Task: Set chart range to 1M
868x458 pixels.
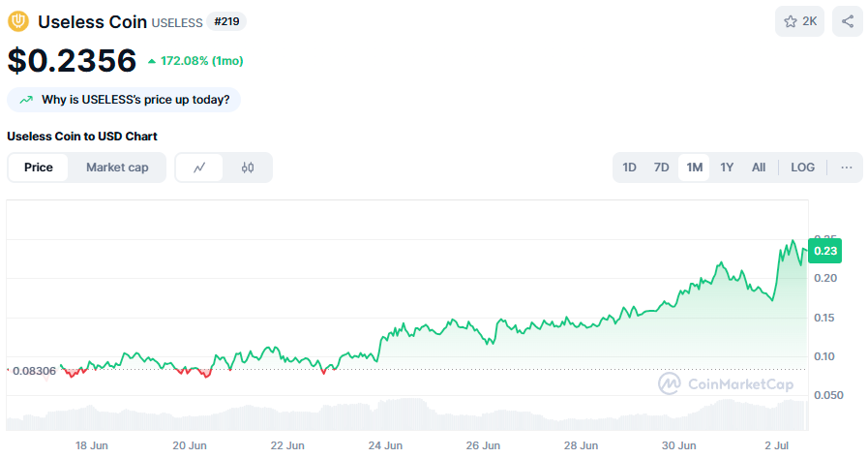Action: [x=694, y=168]
